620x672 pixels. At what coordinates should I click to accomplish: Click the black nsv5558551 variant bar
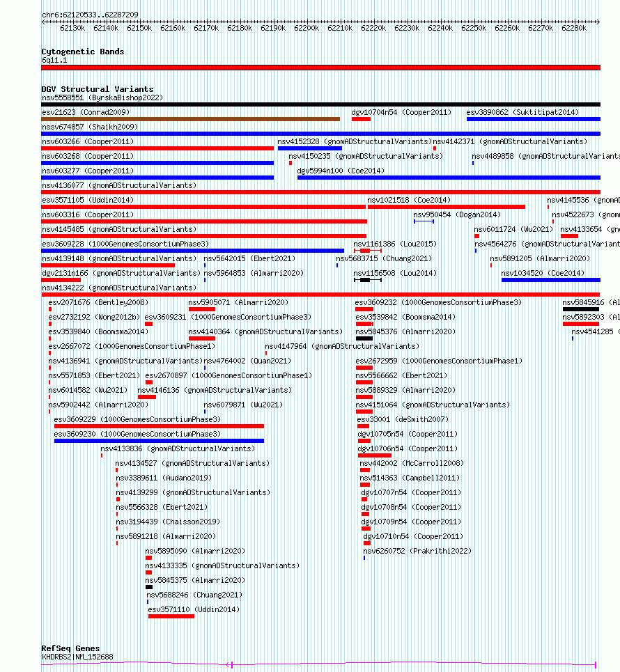click(x=320, y=104)
